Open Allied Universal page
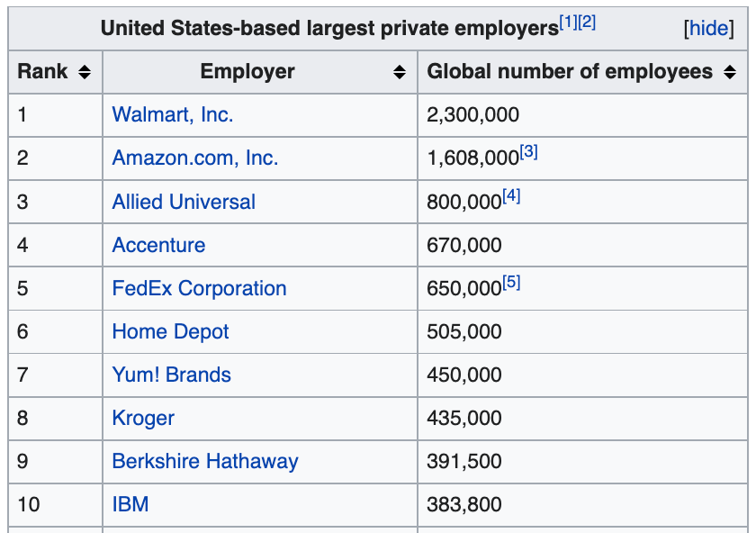Screen dimensions: 756x533 tap(184, 202)
